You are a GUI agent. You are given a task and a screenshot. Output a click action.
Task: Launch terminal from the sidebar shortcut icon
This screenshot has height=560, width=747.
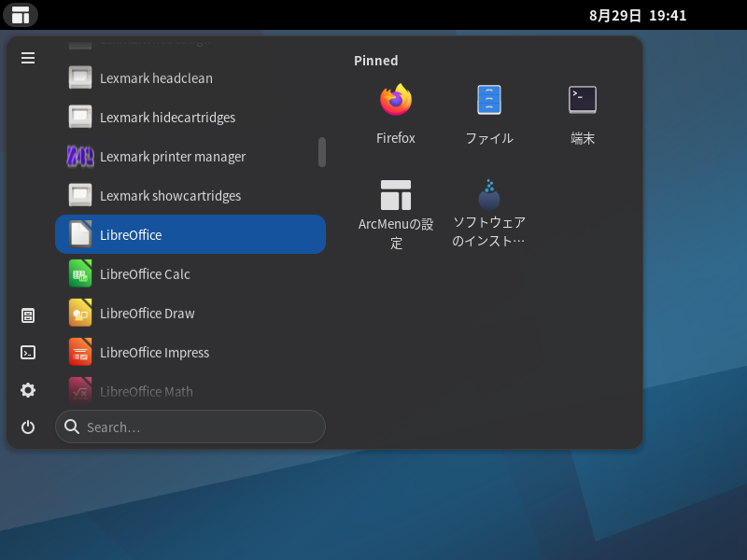click(28, 353)
